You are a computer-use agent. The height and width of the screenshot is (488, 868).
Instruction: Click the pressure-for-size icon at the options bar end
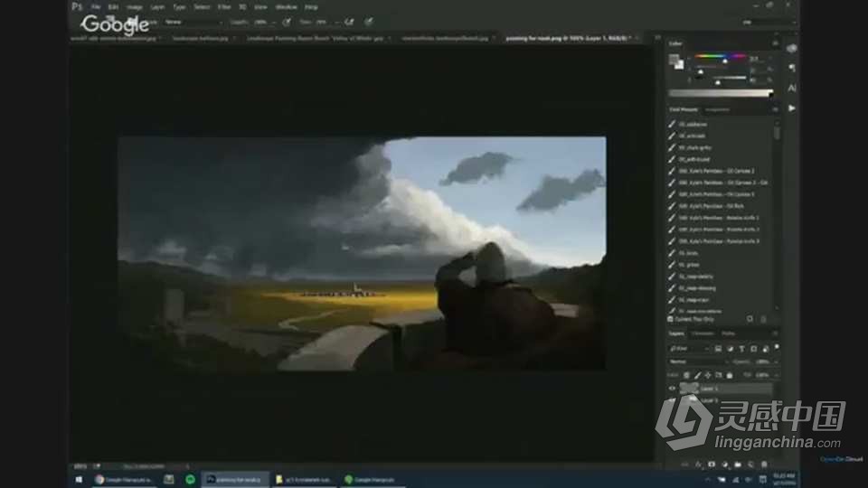(x=369, y=22)
